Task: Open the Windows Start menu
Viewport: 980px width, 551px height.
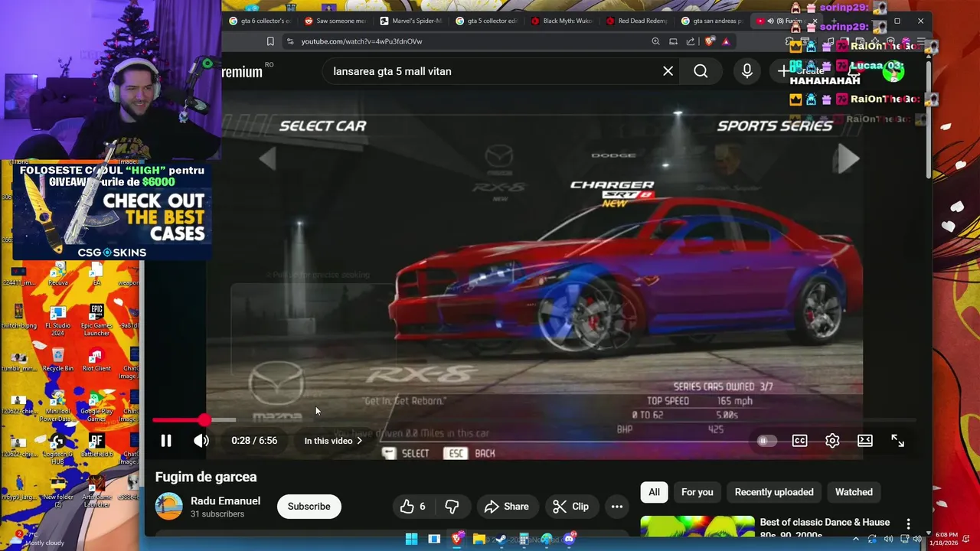Action: (411, 540)
